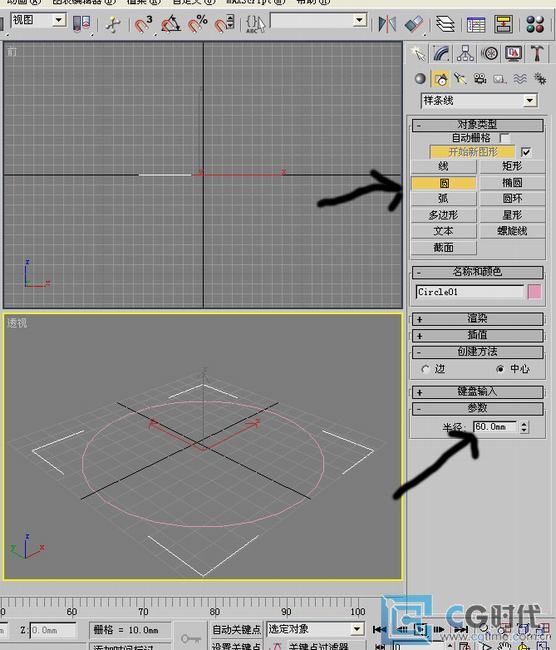Open the edit named selection sets icon
The height and width of the screenshot is (650, 556).
(x=255, y=24)
